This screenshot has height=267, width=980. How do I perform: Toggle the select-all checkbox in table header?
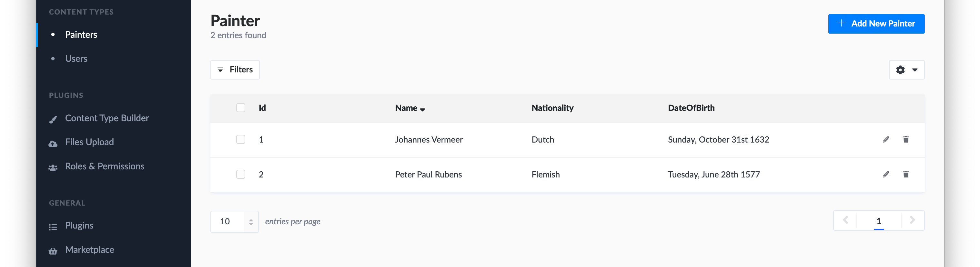[241, 108]
